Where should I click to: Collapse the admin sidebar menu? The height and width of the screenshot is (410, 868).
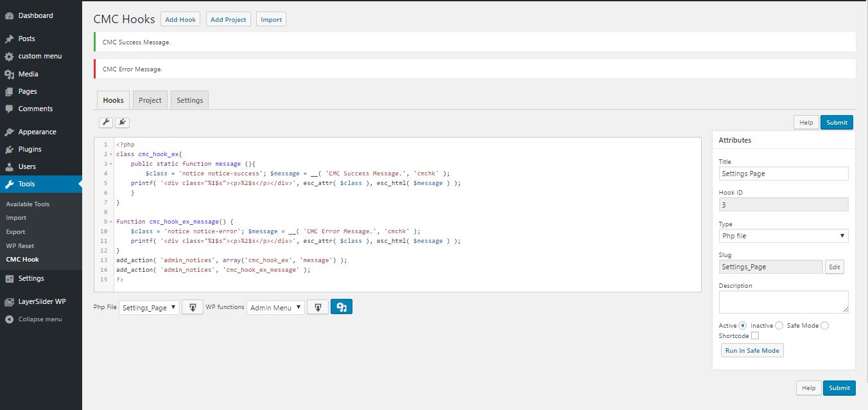tap(41, 319)
